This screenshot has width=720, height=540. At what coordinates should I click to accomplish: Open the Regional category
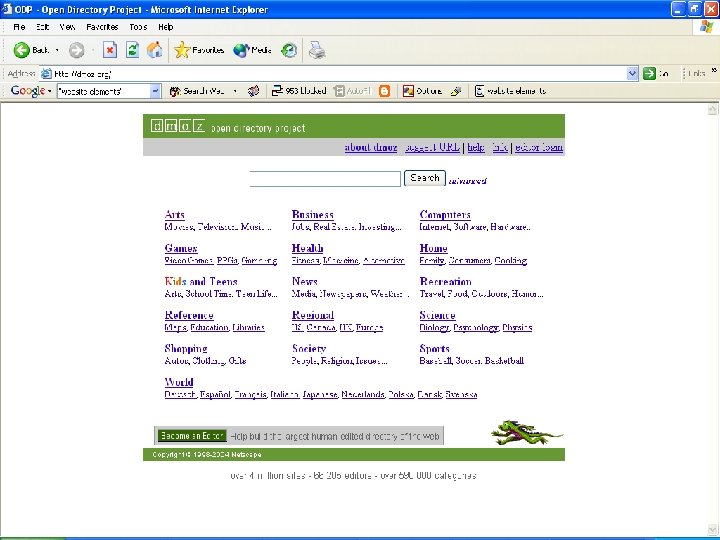(313, 315)
